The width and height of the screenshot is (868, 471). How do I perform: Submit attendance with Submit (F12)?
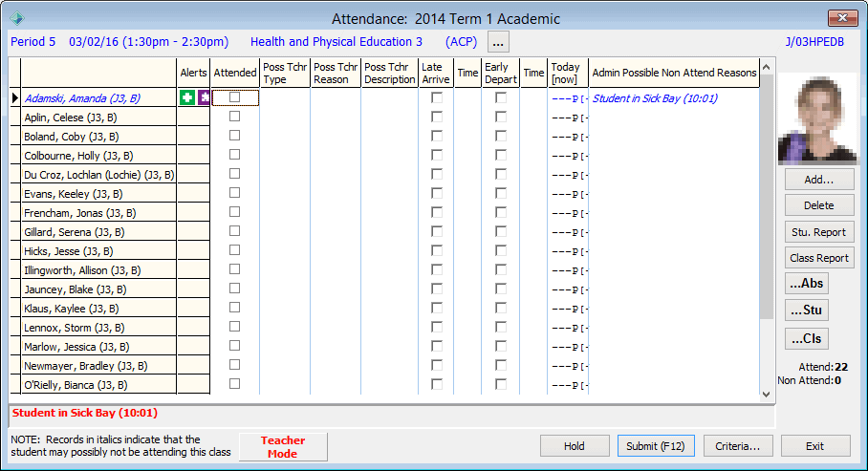pyautogui.click(x=656, y=446)
